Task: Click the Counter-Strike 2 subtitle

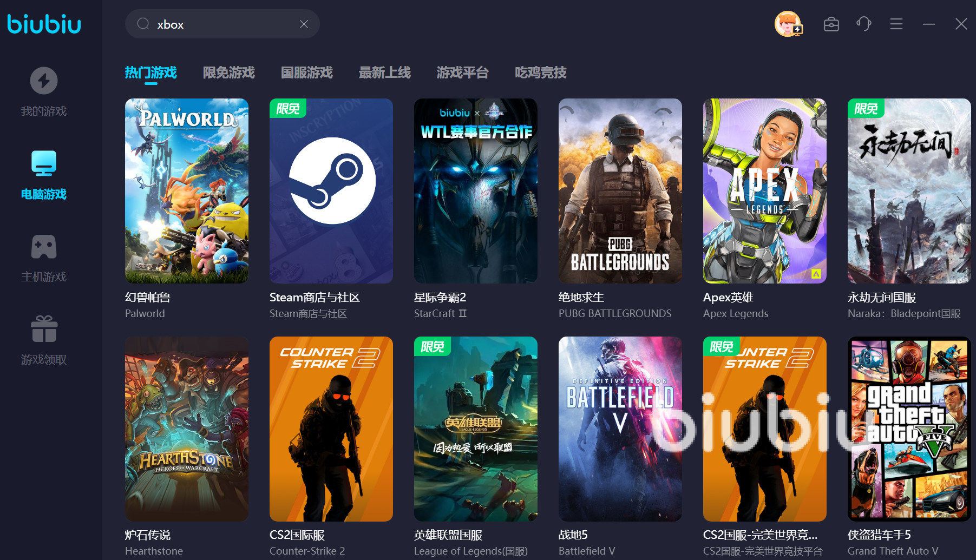Action: click(307, 551)
